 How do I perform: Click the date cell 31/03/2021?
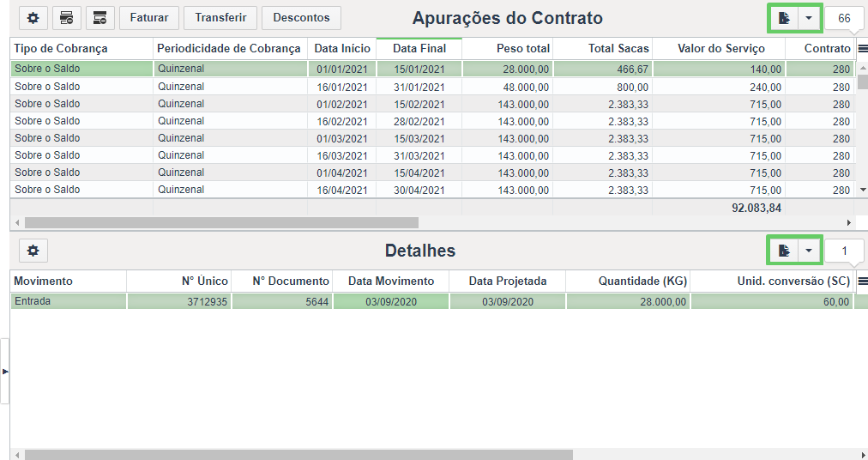point(419,155)
